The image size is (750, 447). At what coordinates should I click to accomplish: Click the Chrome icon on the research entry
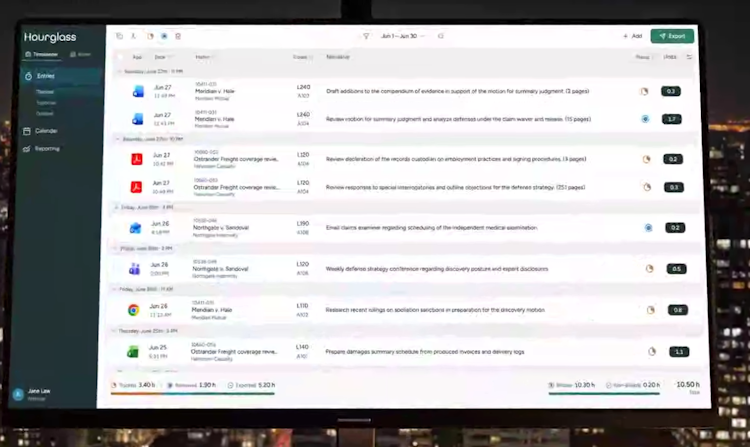133,310
